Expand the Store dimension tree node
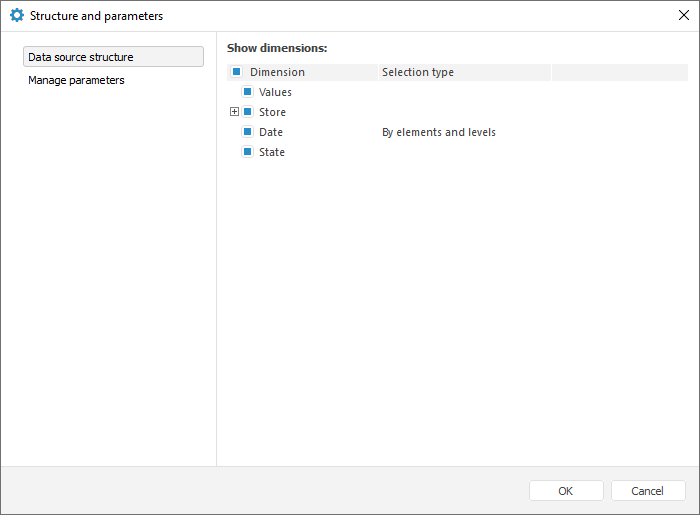Image resolution: width=700 pixels, height=515 pixels. [234, 112]
